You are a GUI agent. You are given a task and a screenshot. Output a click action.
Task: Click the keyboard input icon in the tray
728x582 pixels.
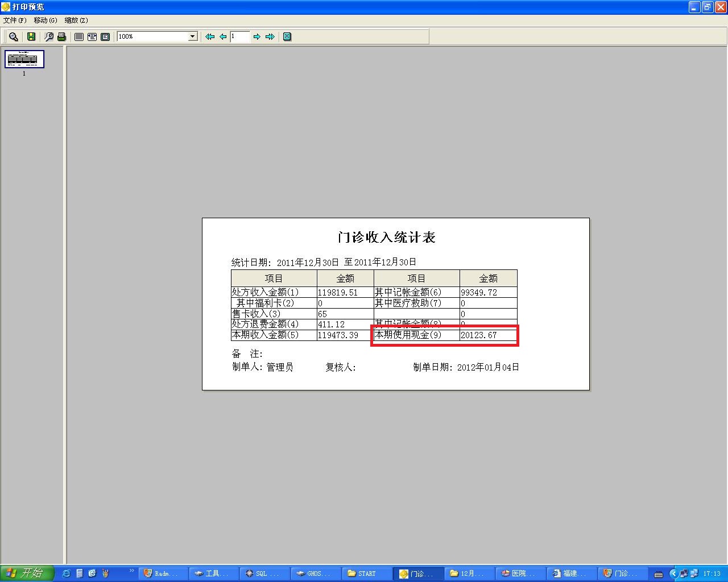(659, 574)
